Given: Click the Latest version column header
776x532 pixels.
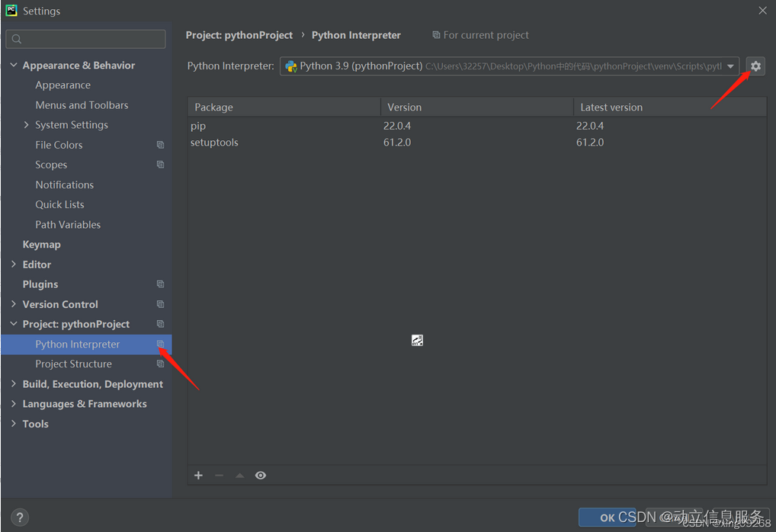Looking at the screenshot, I should 670,107.
